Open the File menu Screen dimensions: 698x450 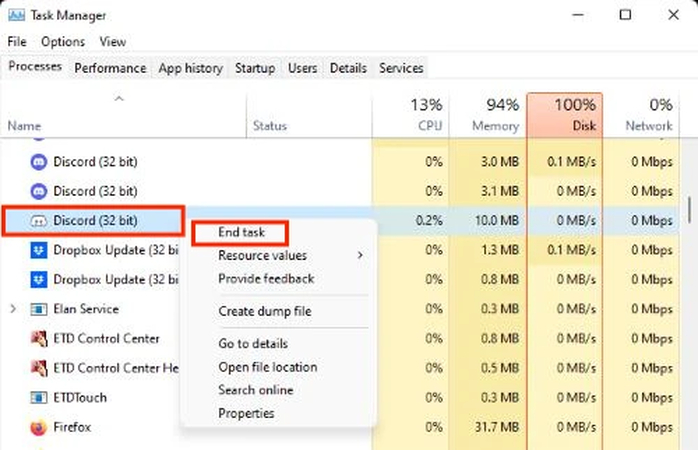[x=17, y=42]
